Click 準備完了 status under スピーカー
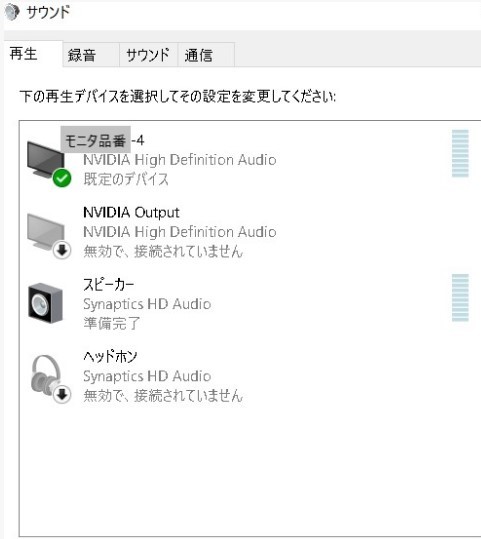481x539 pixels. click(112, 323)
